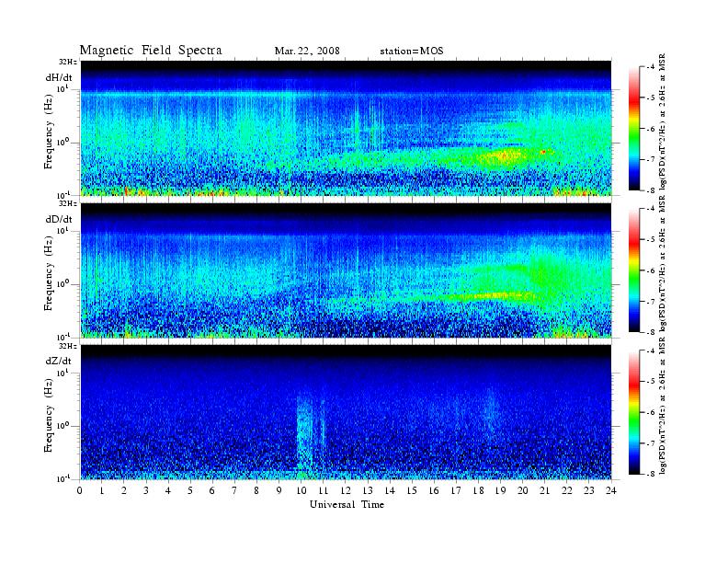Click the hour 9 tick label

pyautogui.click(x=279, y=490)
